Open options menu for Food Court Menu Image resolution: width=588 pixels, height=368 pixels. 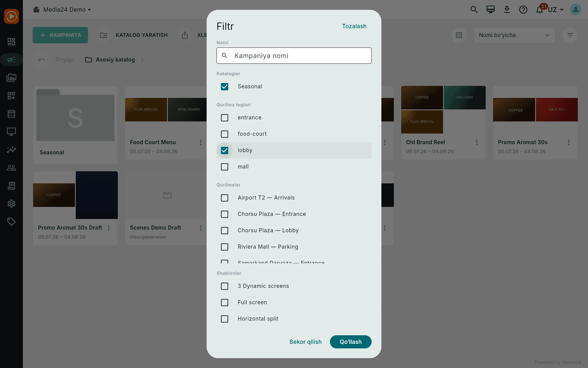[x=201, y=142]
